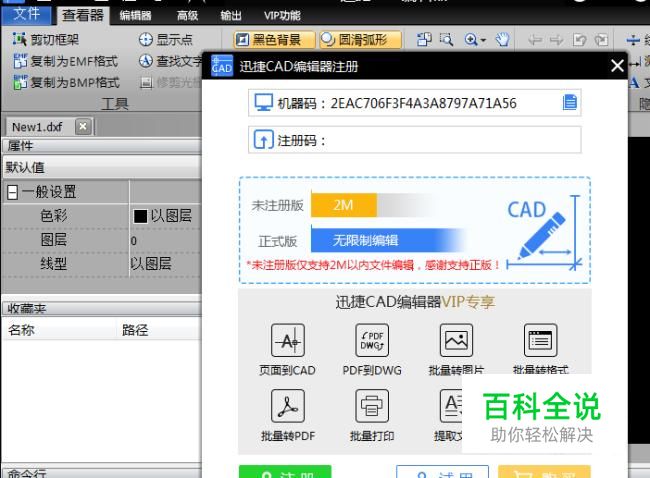Click the 色彩 black color swatch
650x478 pixels.
(140, 216)
